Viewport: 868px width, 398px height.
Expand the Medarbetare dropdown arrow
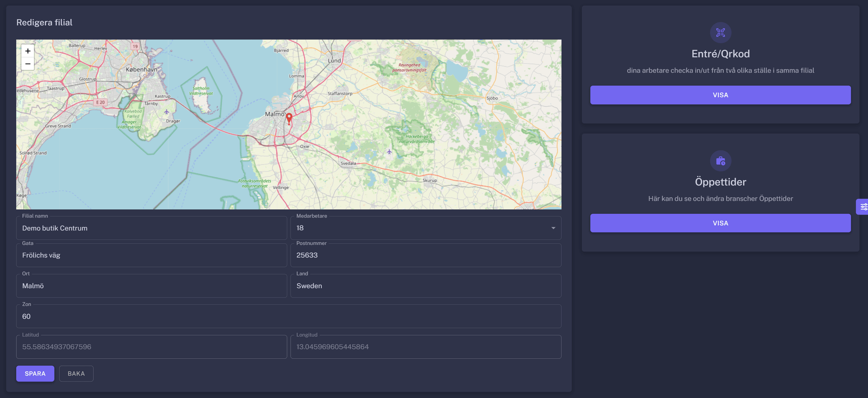[553, 228]
